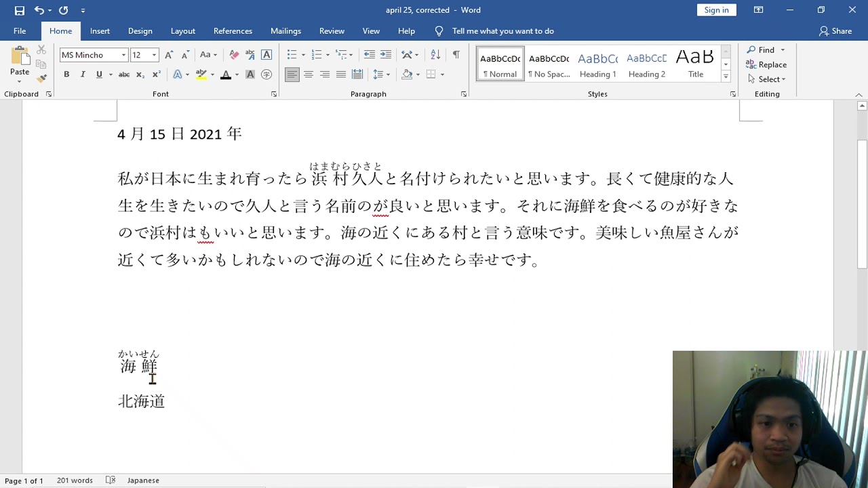Image resolution: width=868 pixels, height=488 pixels.
Task: Save the document with the floppy disk icon
Action: [20, 10]
